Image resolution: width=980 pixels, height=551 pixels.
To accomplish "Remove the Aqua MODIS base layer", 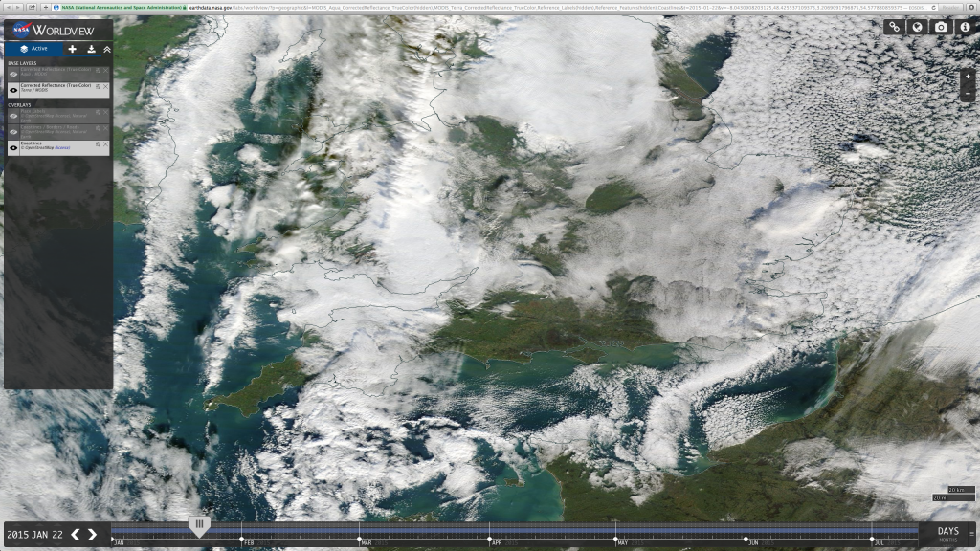I will pos(105,70).
